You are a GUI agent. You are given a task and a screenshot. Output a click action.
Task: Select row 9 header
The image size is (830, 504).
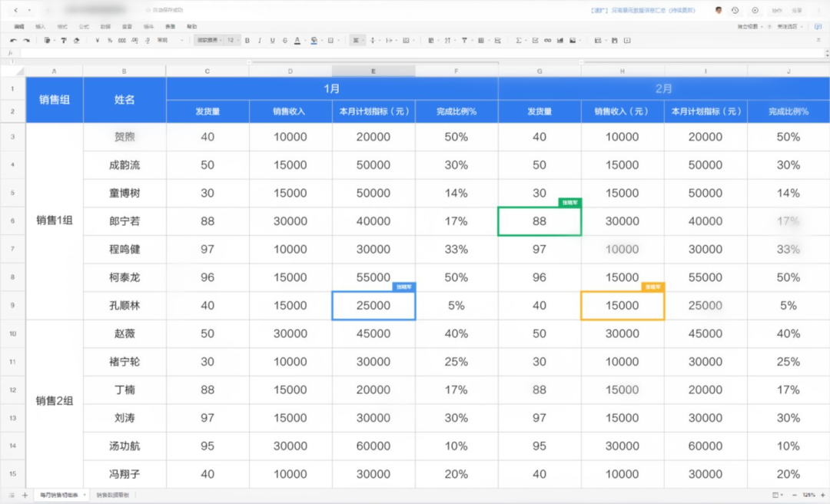click(x=13, y=306)
